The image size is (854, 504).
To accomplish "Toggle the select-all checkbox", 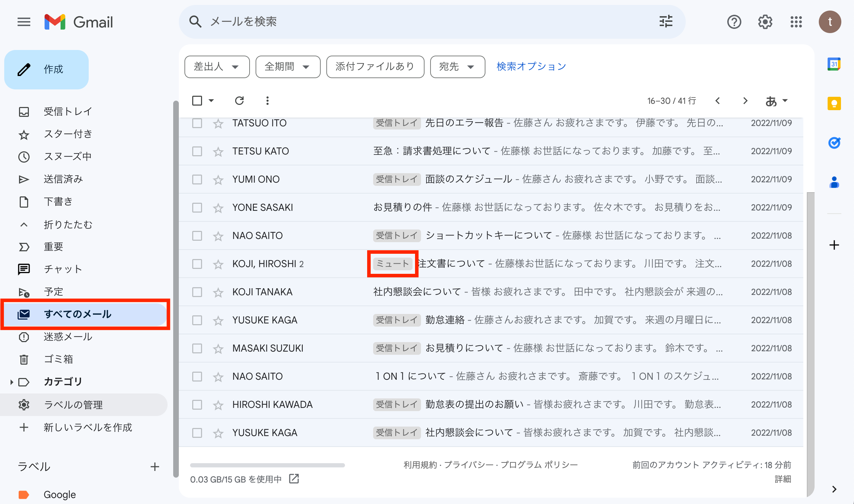I will (197, 101).
